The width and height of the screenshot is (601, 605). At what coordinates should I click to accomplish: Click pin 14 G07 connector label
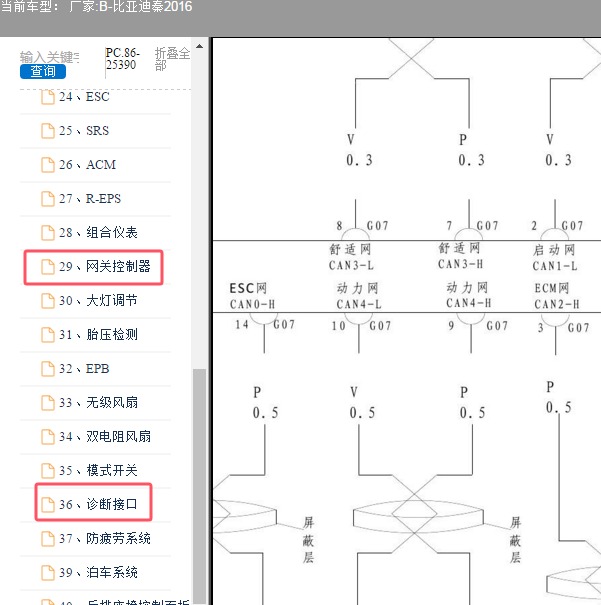pyautogui.click(x=265, y=325)
